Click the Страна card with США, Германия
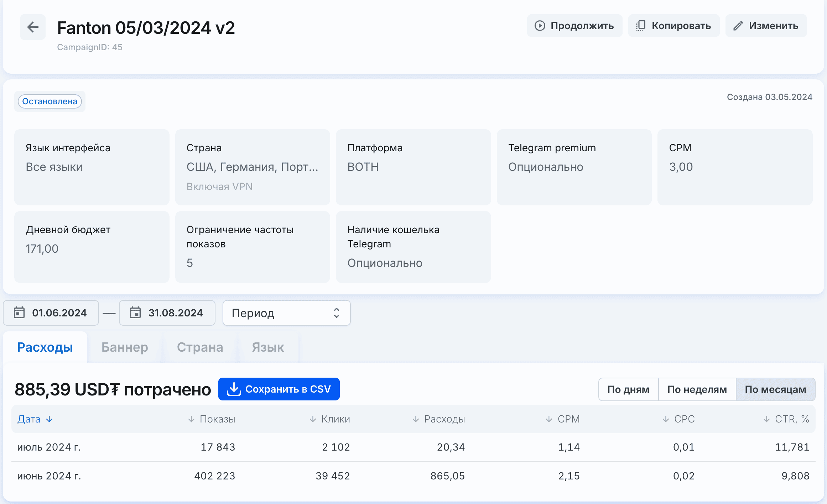Viewport: 827px width, 504px height. pyautogui.click(x=253, y=167)
